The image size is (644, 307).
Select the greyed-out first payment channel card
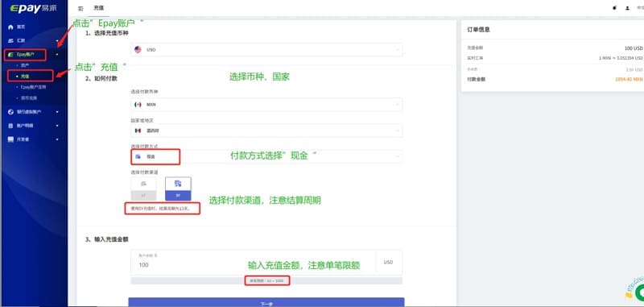point(143,189)
